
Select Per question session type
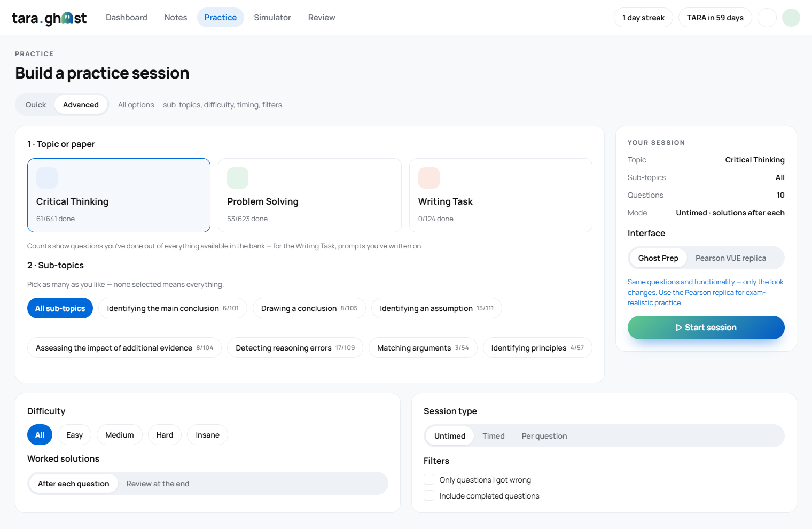point(544,436)
